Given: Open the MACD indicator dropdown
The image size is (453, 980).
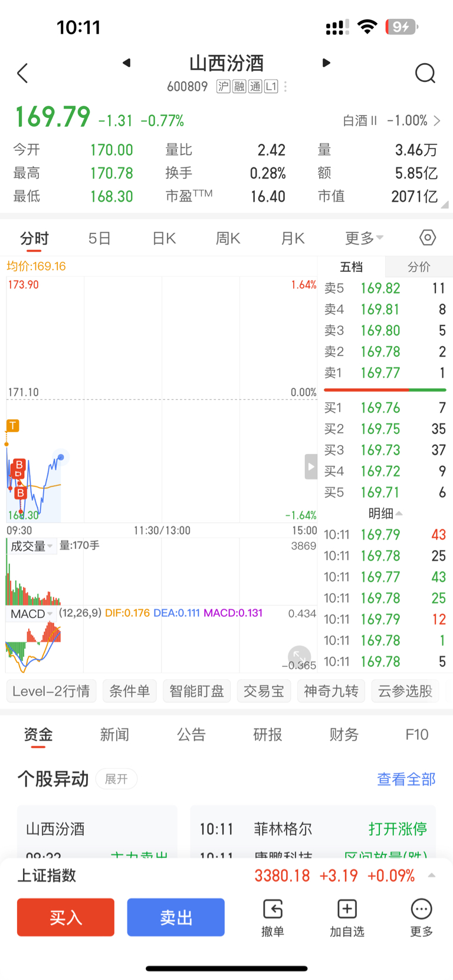Looking at the screenshot, I should (x=32, y=614).
